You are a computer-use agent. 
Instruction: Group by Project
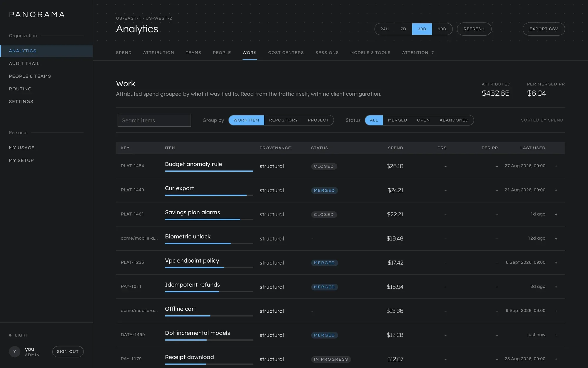coord(318,120)
